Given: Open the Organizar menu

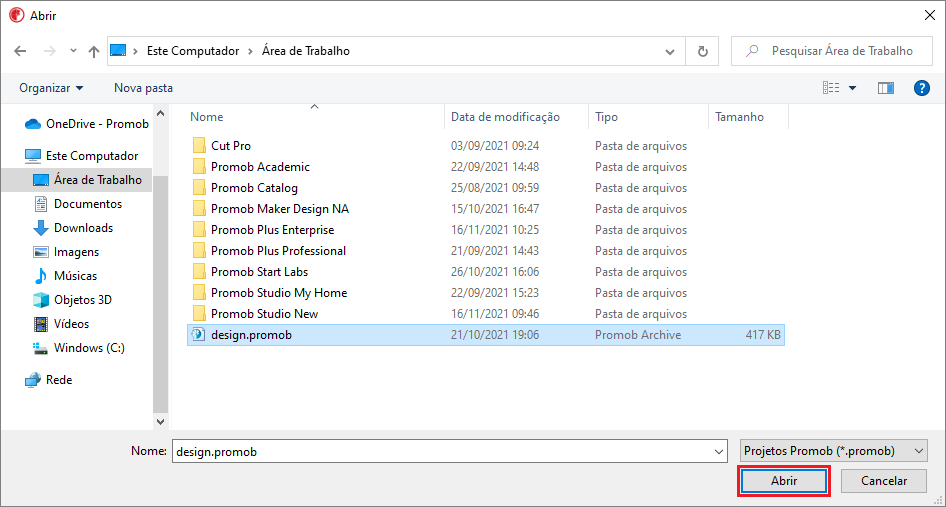Looking at the screenshot, I should coord(51,88).
